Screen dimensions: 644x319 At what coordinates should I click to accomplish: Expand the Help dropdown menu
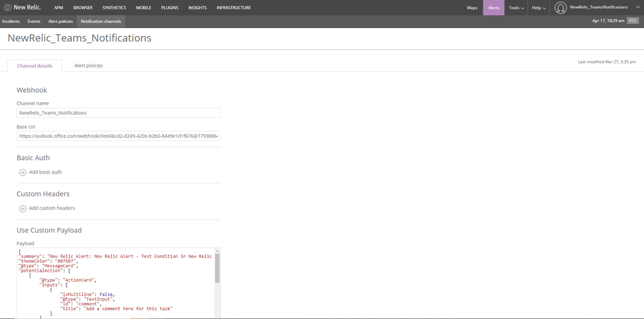(x=539, y=7)
